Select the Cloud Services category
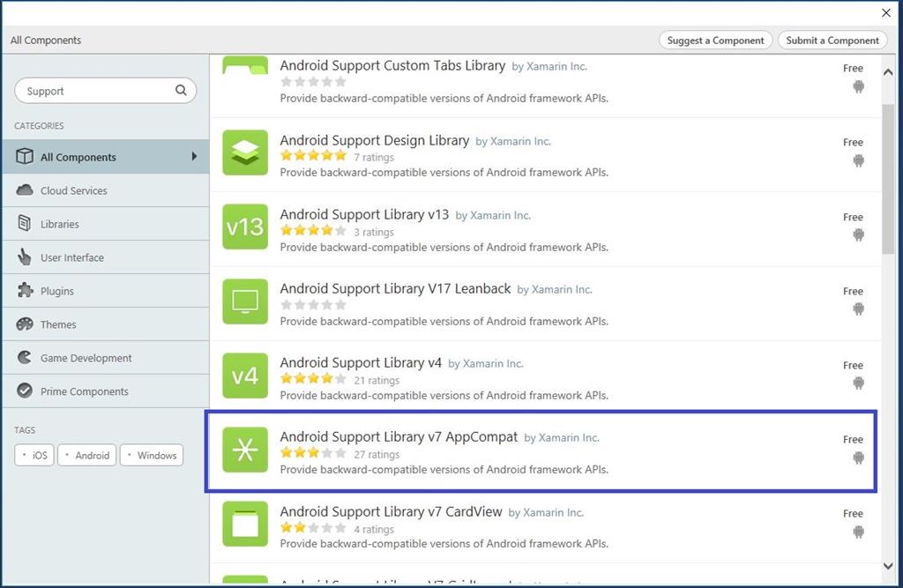The width and height of the screenshot is (903, 588). (106, 190)
